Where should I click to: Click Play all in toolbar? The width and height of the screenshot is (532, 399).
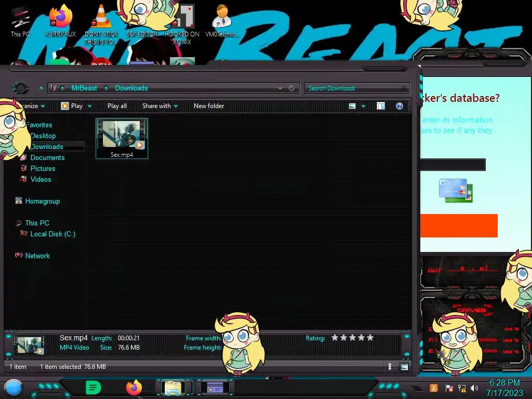click(x=117, y=106)
